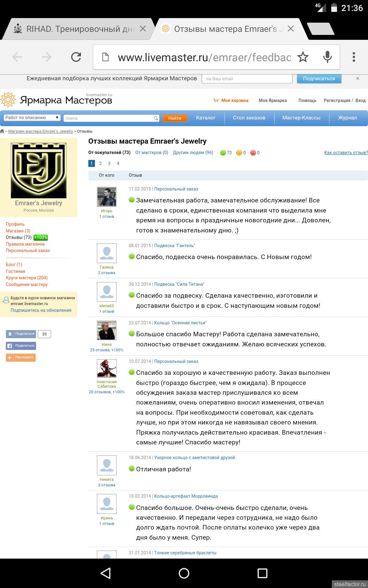
Task: Close the email subscription banner
Action: pyautogui.click(x=357, y=78)
